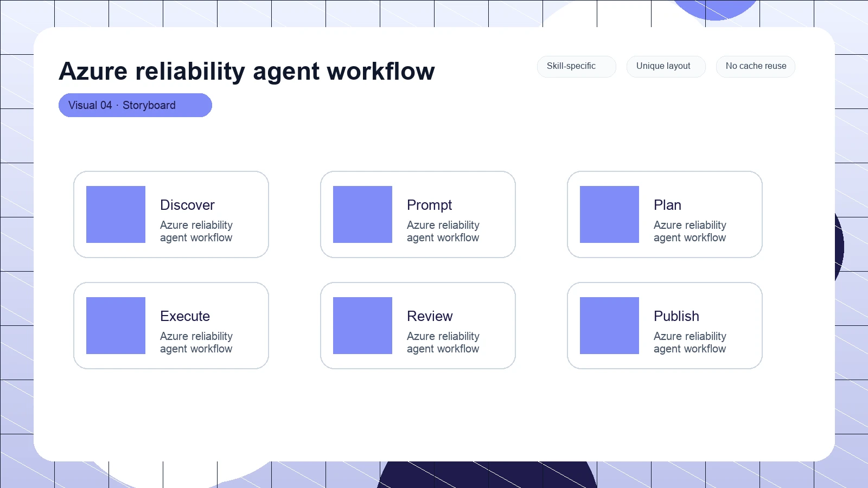Click the description text under Review
The height and width of the screenshot is (488, 868).
coord(443,343)
